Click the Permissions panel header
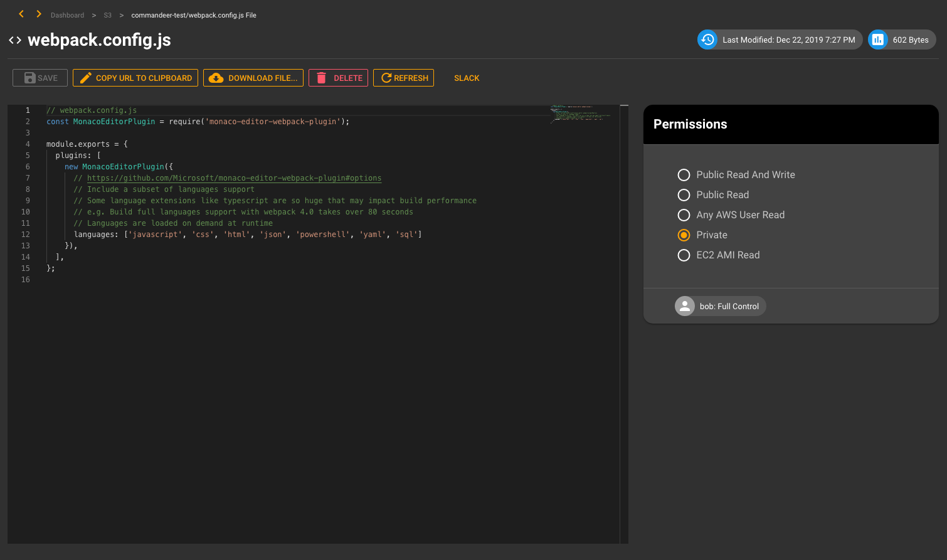This screenshot has width=947, height=560. click(x=791, y=124)
